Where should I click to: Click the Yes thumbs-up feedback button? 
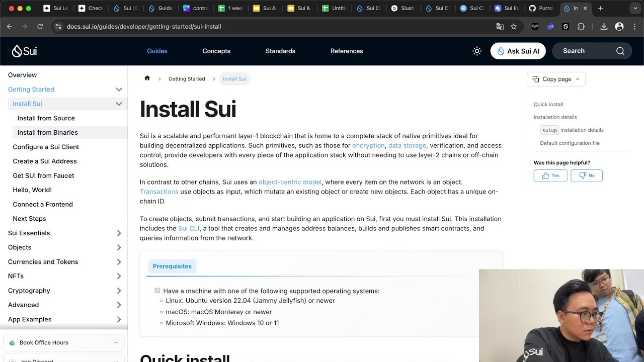(550, 175)
